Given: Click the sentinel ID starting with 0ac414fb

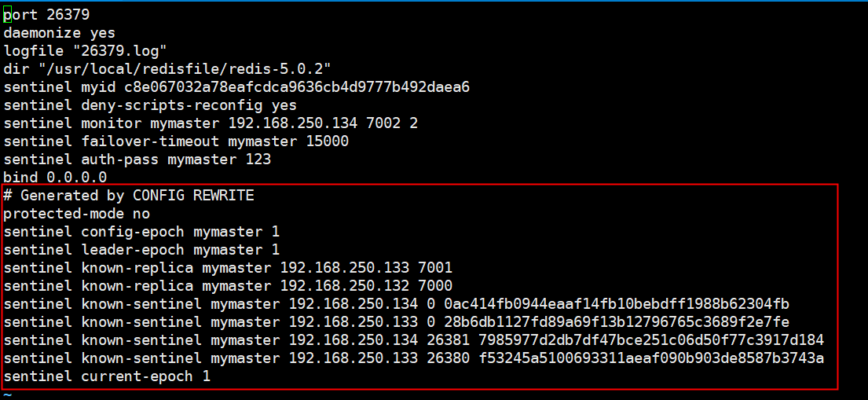Looking at the screenshot, I should 617,304.
